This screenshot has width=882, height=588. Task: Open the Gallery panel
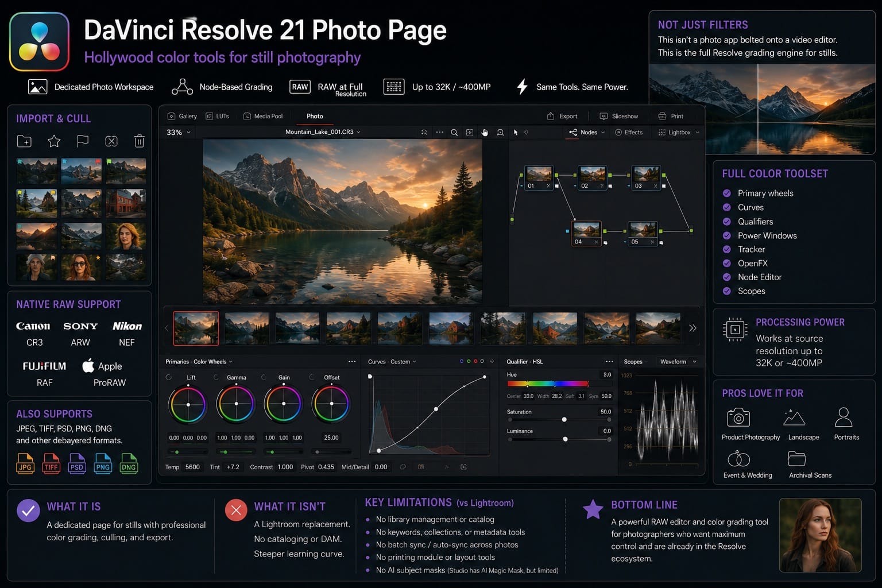(182, 116)
